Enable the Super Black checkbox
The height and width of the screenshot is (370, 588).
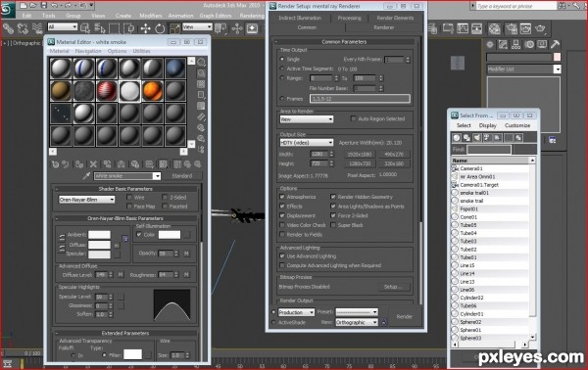click(333, 225)
